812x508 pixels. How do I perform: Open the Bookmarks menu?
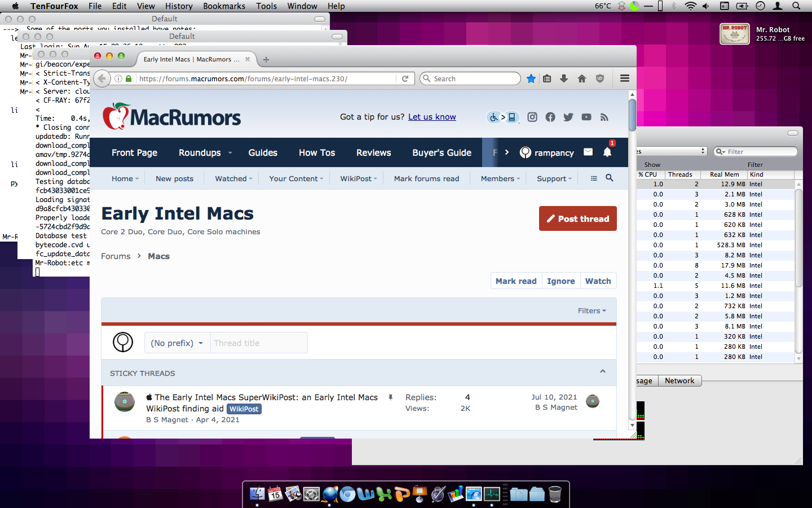pyautogui.click(x=224, y=6)
